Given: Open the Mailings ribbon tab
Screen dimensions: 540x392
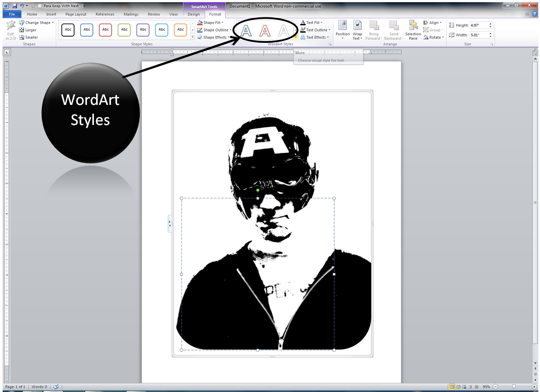Looking at the screenshot, I should click(x=131, y=14).
